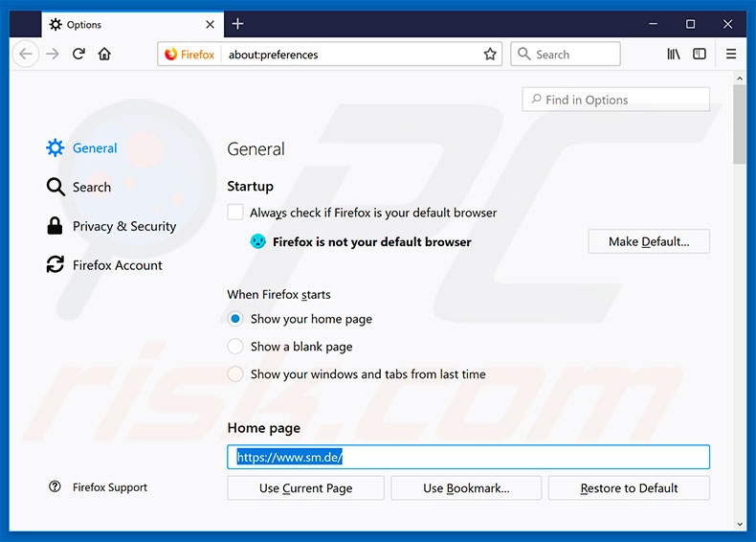Click the Home page section heading
The height and width of the screenshot is (542, 756).
coord(264,428)
